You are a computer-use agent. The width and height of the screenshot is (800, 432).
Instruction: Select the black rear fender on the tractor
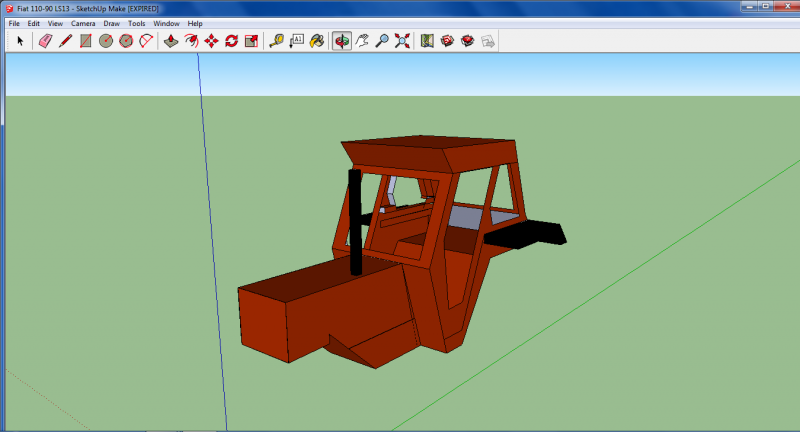coord(526,235)
